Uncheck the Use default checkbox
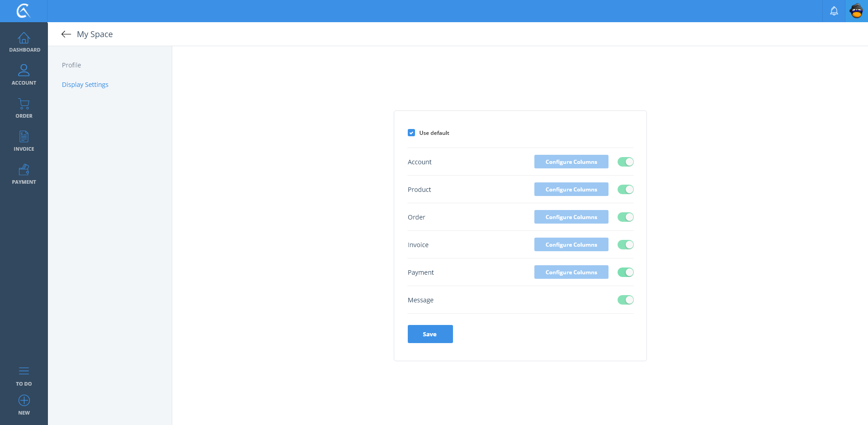The width and height of the screenshot is (868, 425). point(411,133)
